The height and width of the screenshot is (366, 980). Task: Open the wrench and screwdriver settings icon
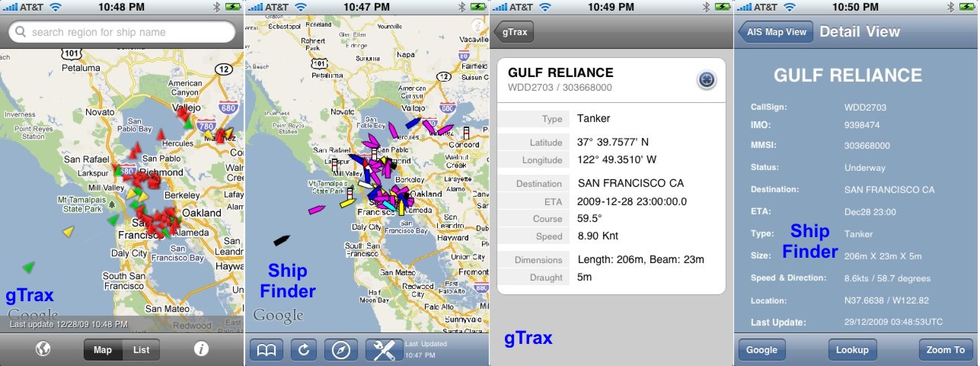click(384, 350)
